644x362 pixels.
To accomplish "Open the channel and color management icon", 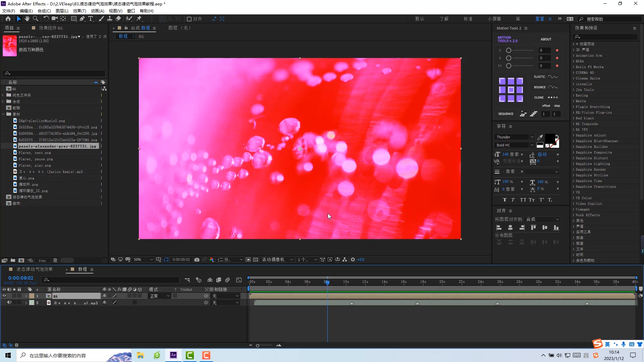I will (212, 259).
